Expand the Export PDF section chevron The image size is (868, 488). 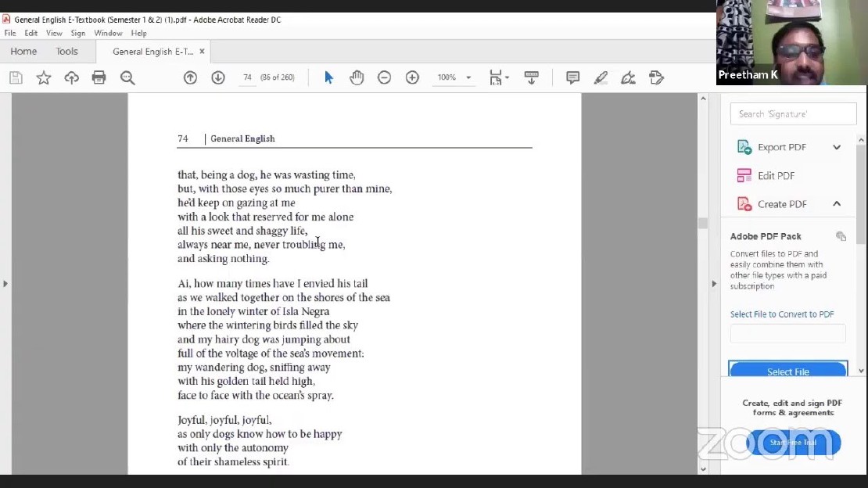coord(837,147)
